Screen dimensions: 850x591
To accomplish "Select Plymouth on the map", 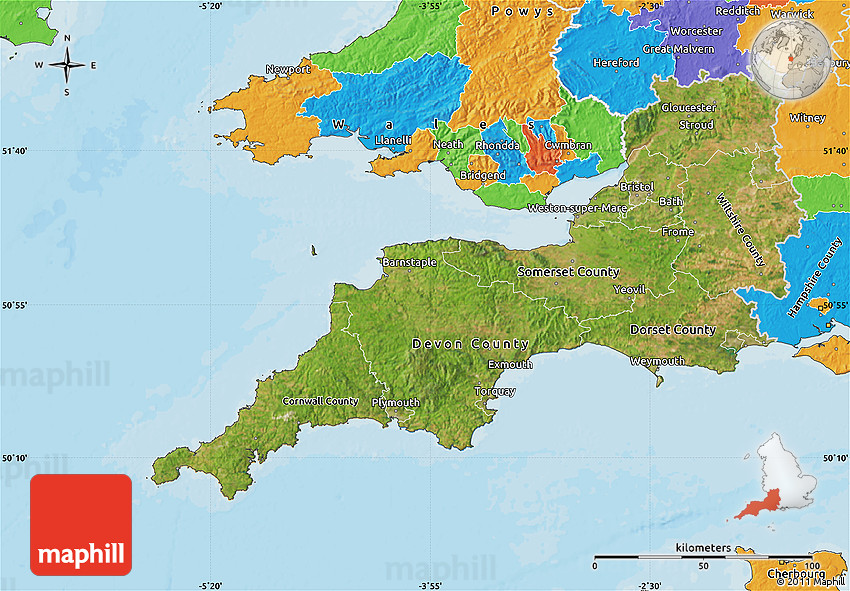I will coord(396,403).
